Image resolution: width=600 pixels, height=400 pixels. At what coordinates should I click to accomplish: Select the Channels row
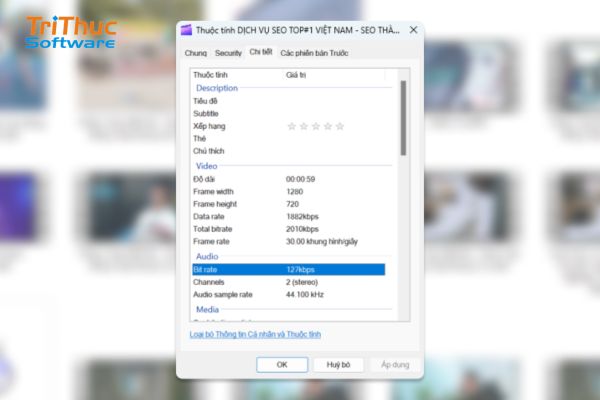point(289,282)
